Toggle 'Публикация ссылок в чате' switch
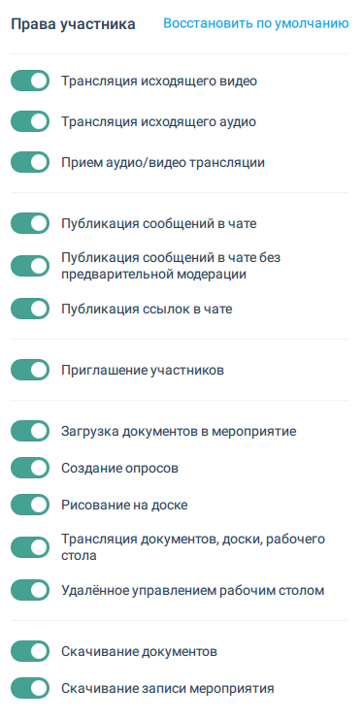The image size is (363, 720). point(30,309)
